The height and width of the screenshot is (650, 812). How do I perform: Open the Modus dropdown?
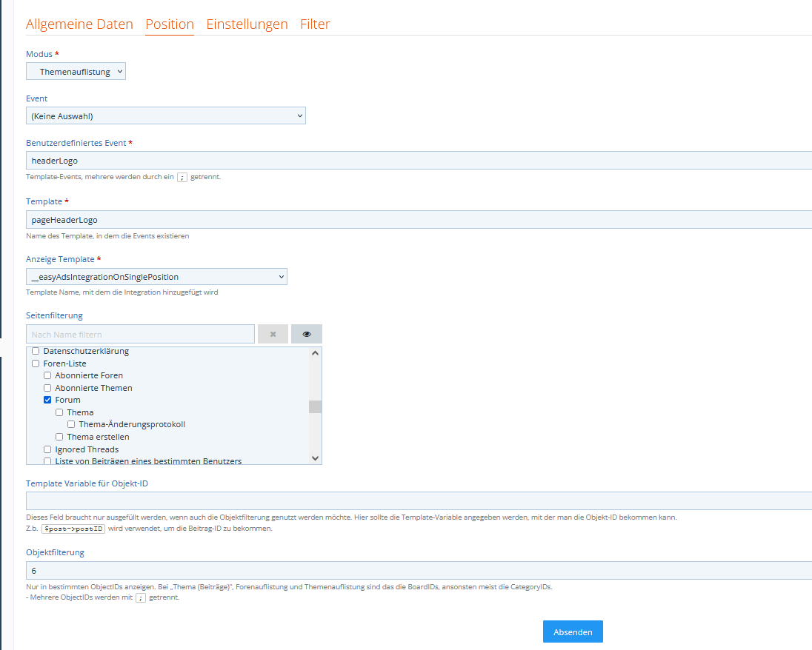point(76,71)
